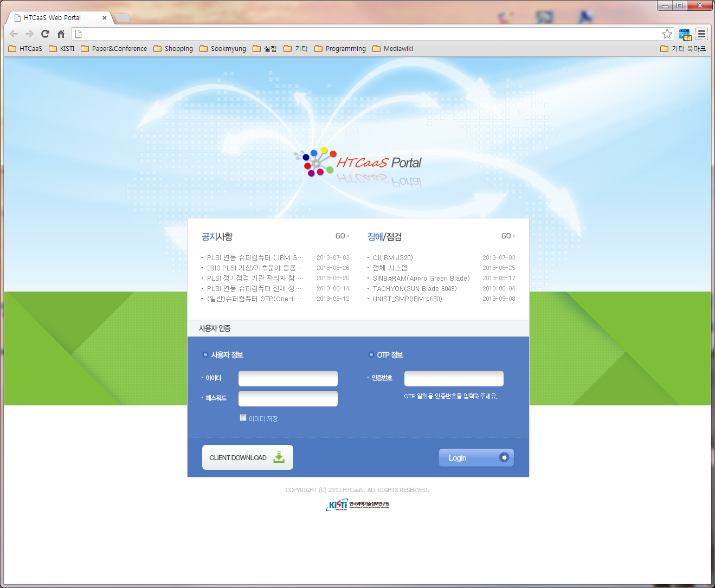
Task: Click the browser forward arrow
Action: point(29,34)
